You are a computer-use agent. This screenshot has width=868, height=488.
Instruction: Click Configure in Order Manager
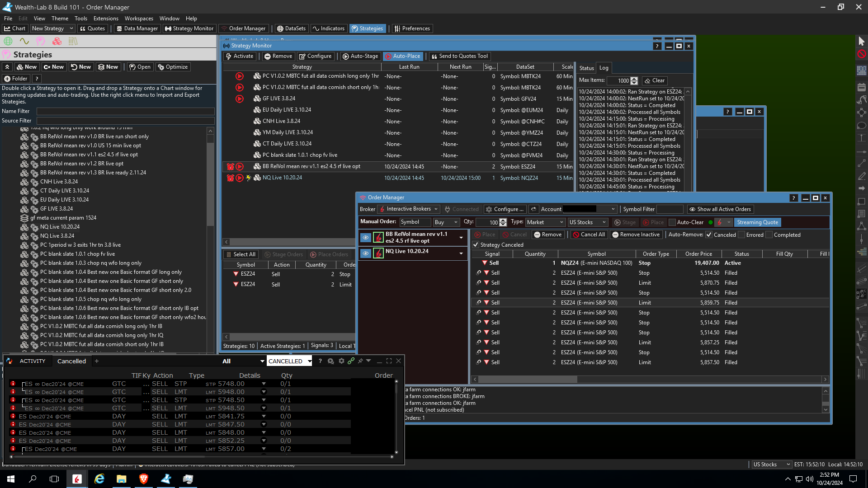pyautogui.click(x=505, y=209)
